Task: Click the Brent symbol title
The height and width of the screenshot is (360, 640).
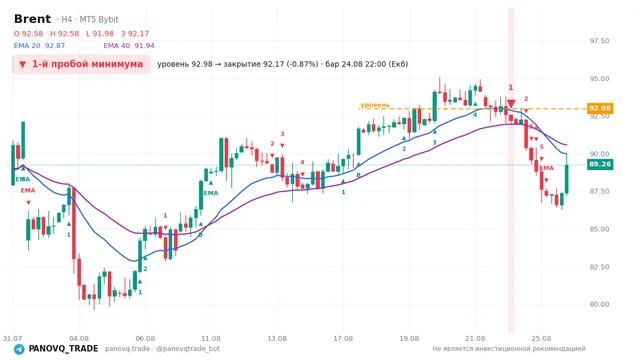Action: click(x=32, y=19)
